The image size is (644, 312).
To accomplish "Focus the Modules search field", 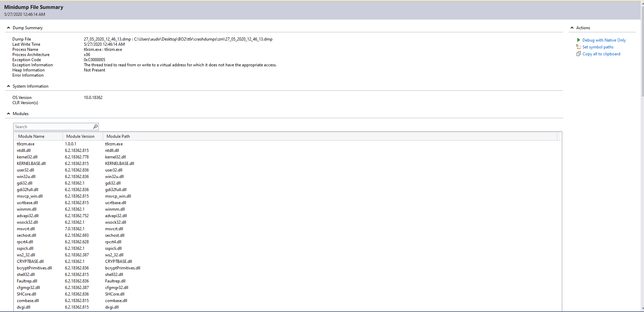I will click(x=53, y=127).
